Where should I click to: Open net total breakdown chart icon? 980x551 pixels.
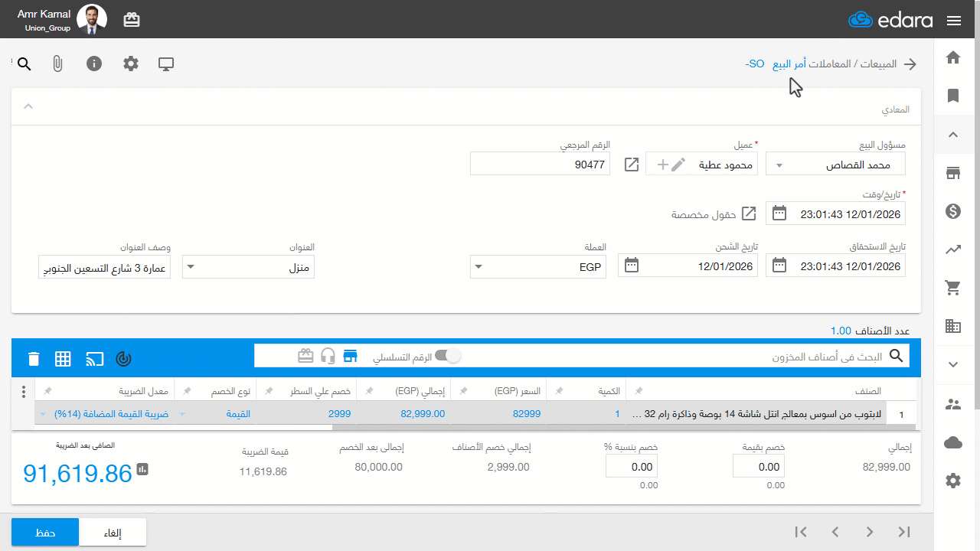tap(142, 469)
